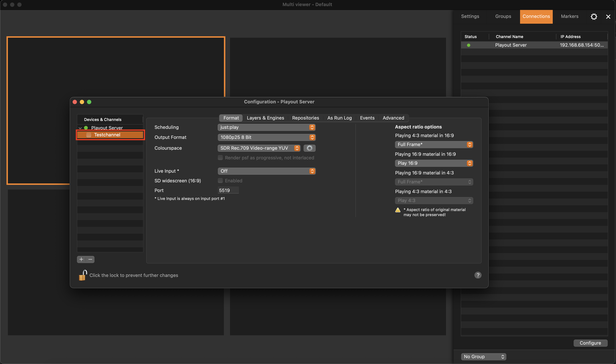Open the Live Input dropdown
This screenshot has height=364, width=616.
266,171
